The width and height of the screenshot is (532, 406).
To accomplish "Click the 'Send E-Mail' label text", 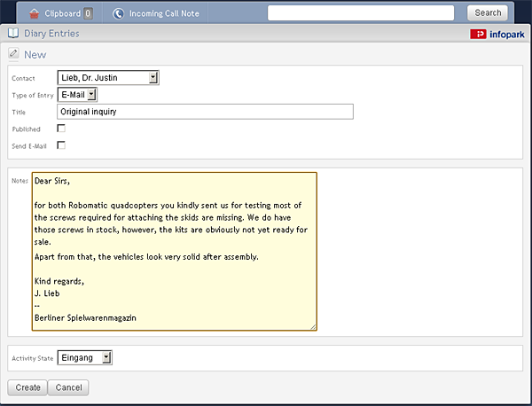I will [29, 146].
